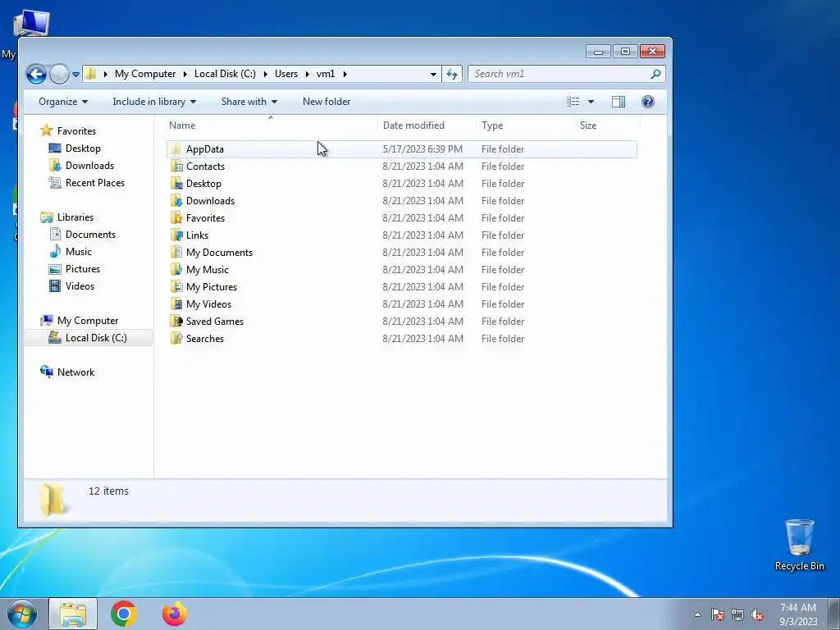Screen dimensions: 840x630
Task: Open recent pages dropdown beside Forward button
Action: click(75, 75)
